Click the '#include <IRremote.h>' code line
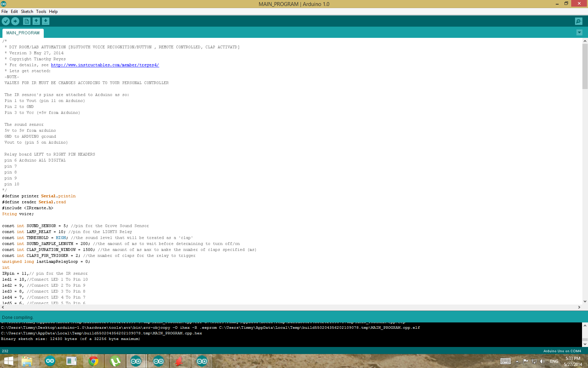This screenshot has width=588, height=368. (x=28, y=208)
